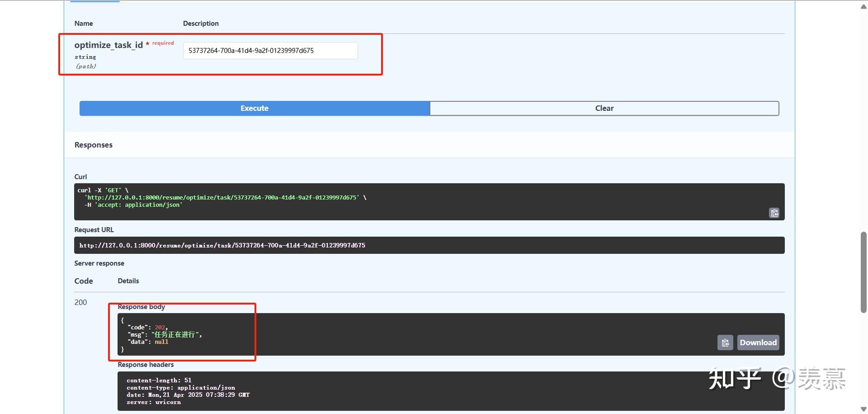Click the msg value 任务正在进行

click(x=176, y=334)
